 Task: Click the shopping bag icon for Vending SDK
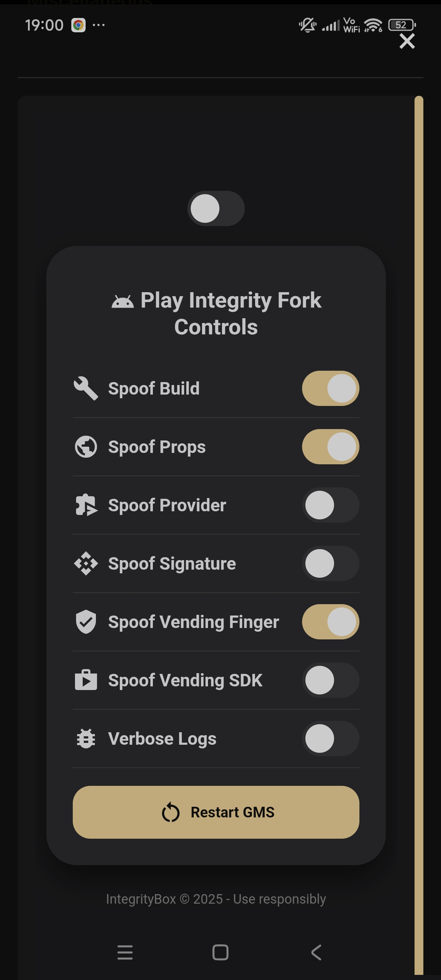(86, 680)
